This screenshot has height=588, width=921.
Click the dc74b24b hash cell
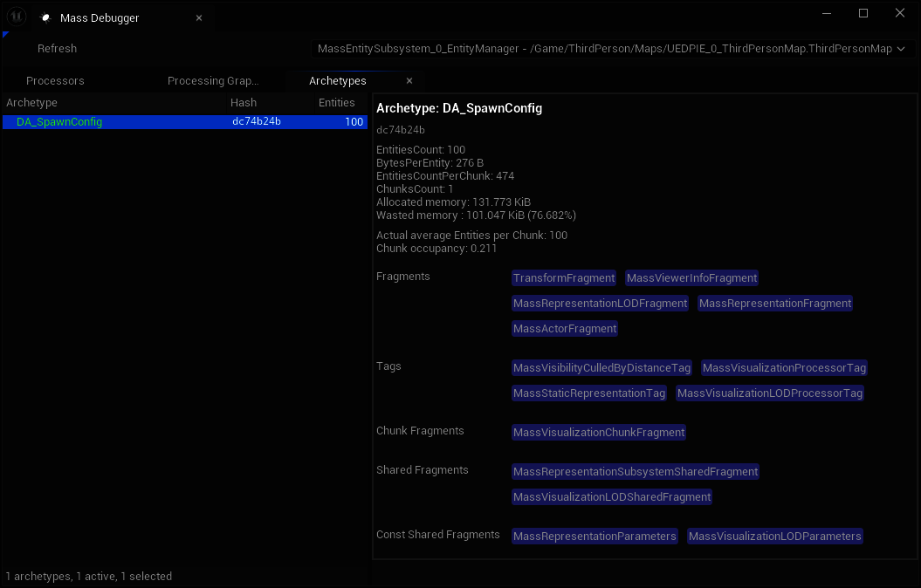click(257, 121)
